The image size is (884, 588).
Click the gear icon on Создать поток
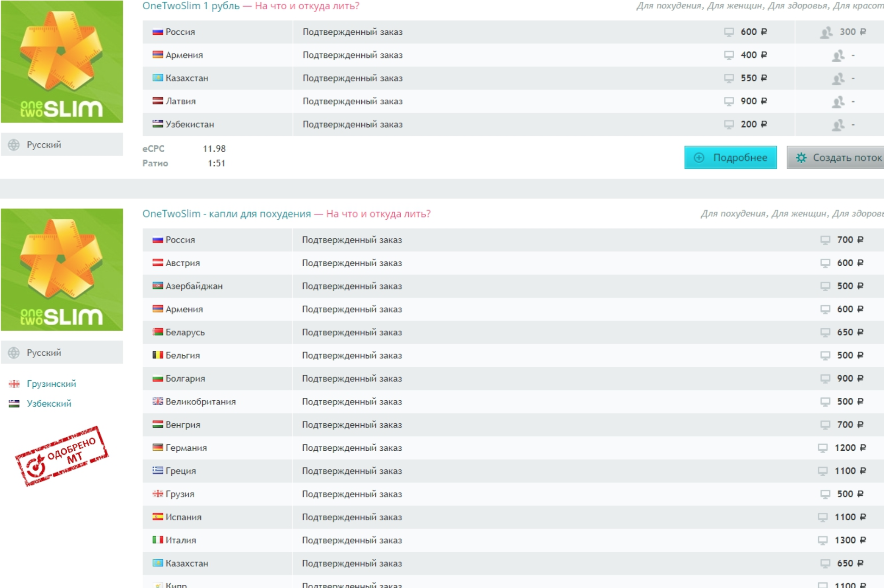[x=801, y=158]
